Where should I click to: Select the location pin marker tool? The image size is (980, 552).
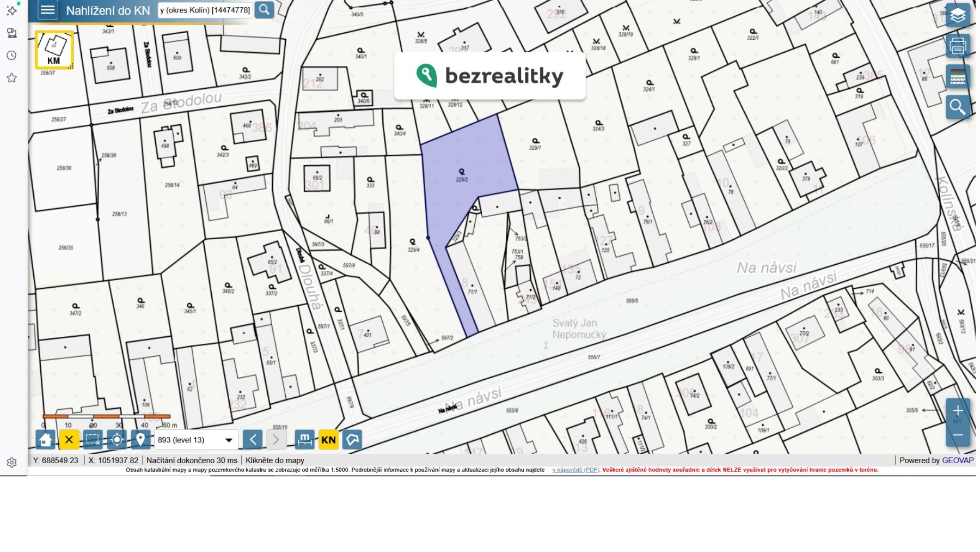(140, 440)
